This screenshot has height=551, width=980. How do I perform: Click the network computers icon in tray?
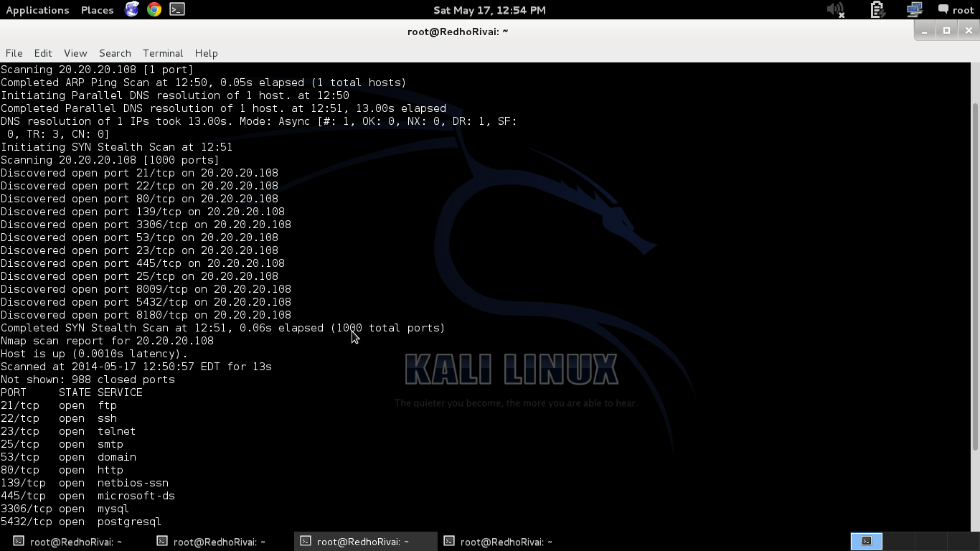[x=913, y=10]
